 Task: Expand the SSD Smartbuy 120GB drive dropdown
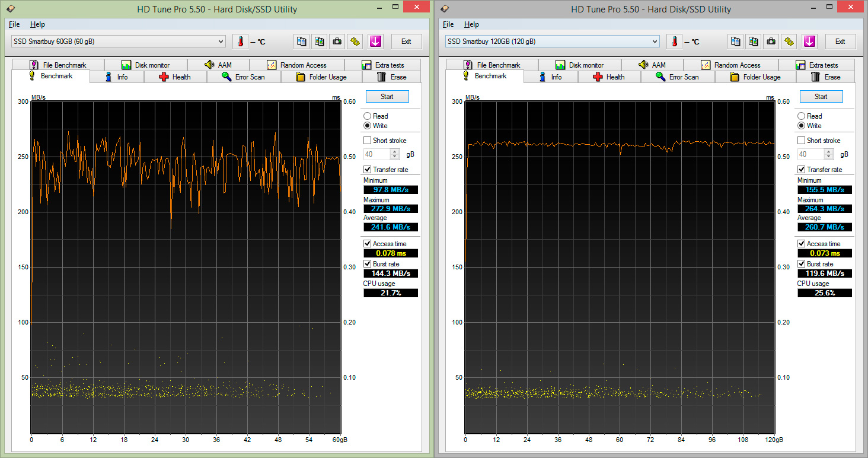(552, 42)
